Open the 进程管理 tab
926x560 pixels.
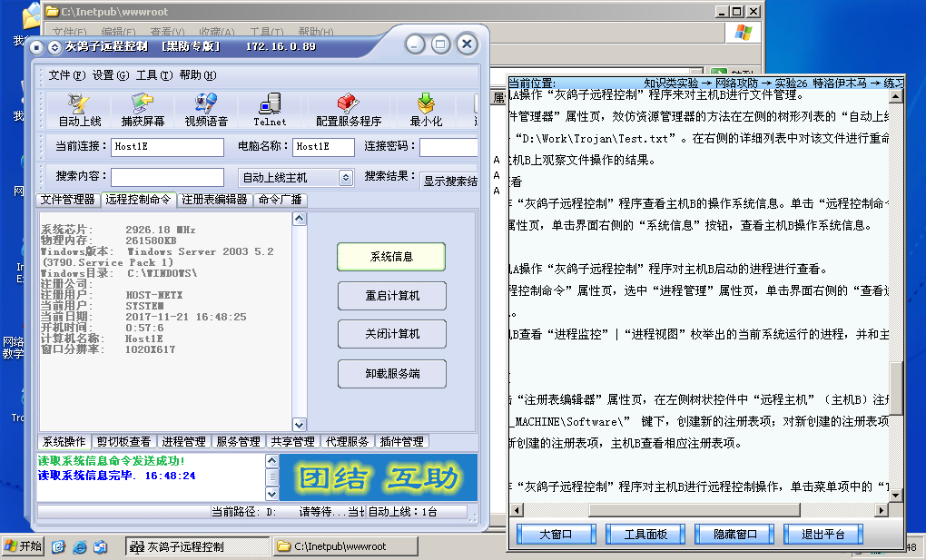point(183,441)
